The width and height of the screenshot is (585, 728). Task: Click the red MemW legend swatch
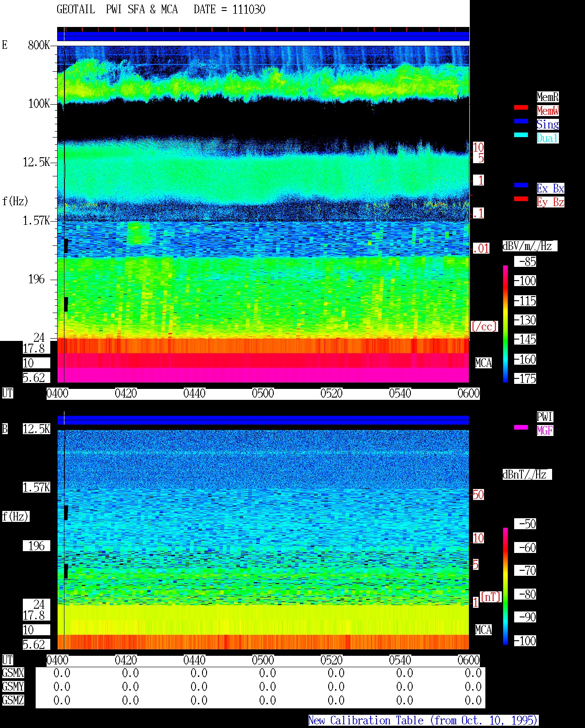521,107
